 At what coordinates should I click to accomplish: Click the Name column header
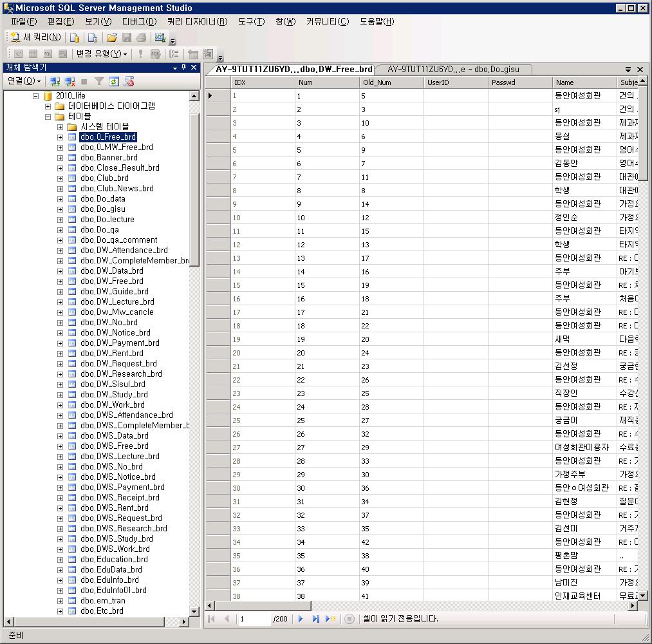click(584, 82)
